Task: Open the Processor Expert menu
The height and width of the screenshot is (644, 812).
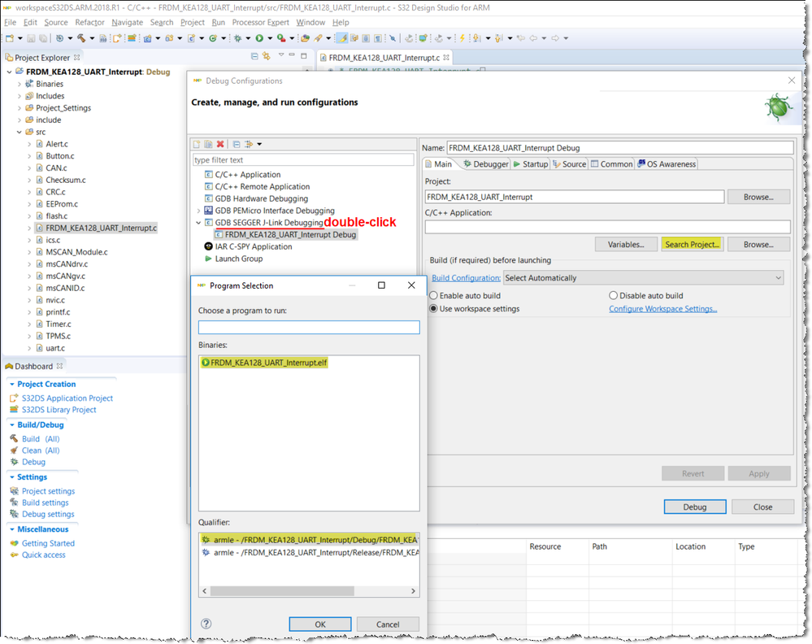Action: pos(260,22)
